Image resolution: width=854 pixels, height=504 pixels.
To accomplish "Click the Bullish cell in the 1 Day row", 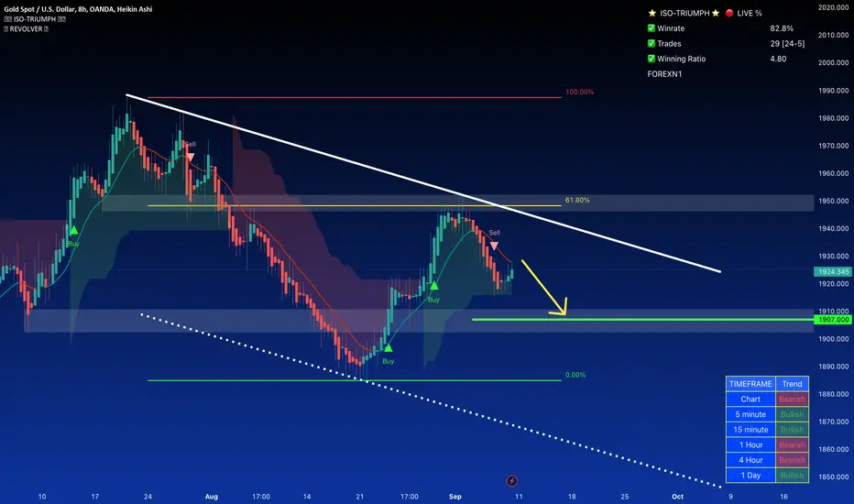I will coord(792,475).
